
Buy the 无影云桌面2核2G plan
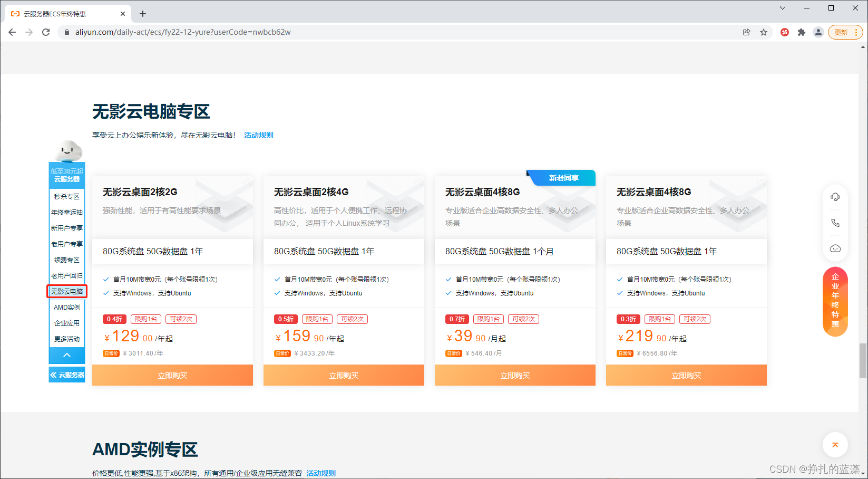click(172, 375)
